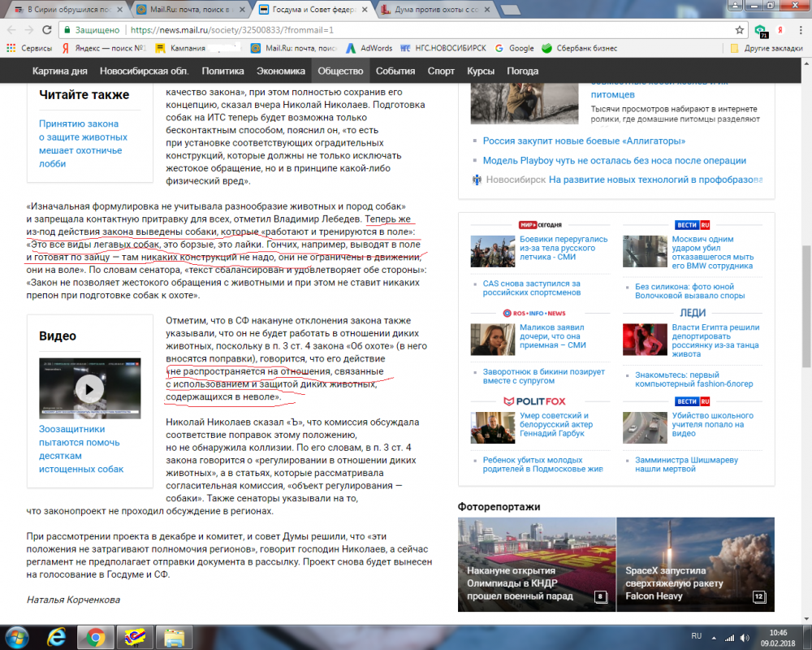Viewport: 812px width, 650px height.
Task: Switch input language via RU indicator
Action: pyautogui.click(x=696, y=636)
